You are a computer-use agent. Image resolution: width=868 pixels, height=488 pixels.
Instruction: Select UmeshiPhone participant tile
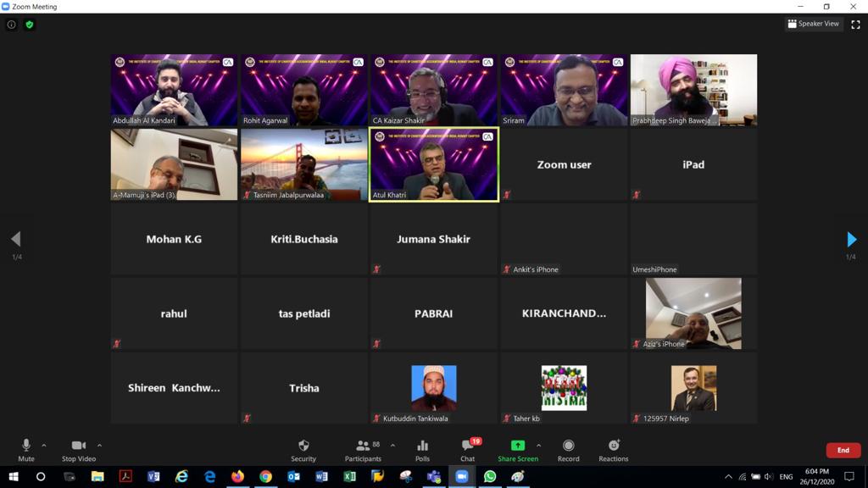[x=693, y=239]
